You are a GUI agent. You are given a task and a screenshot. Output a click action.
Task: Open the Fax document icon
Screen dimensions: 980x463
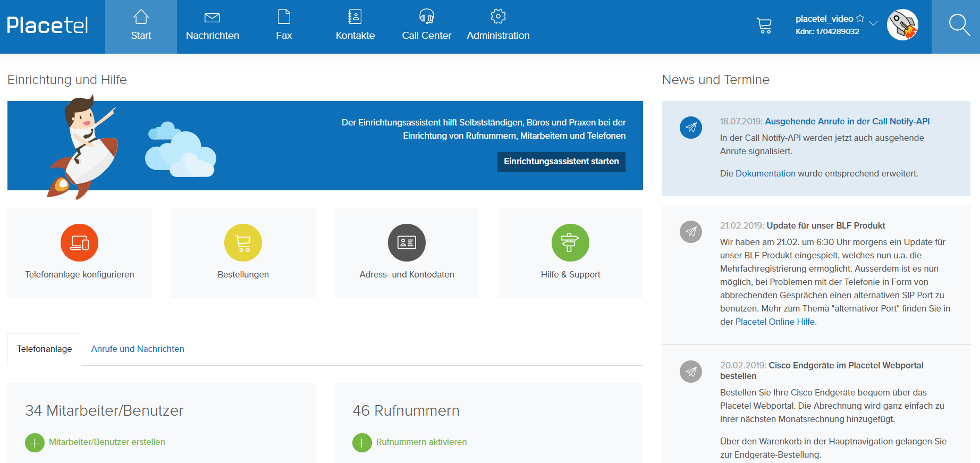pyautogui.click(x=284, y=17)
